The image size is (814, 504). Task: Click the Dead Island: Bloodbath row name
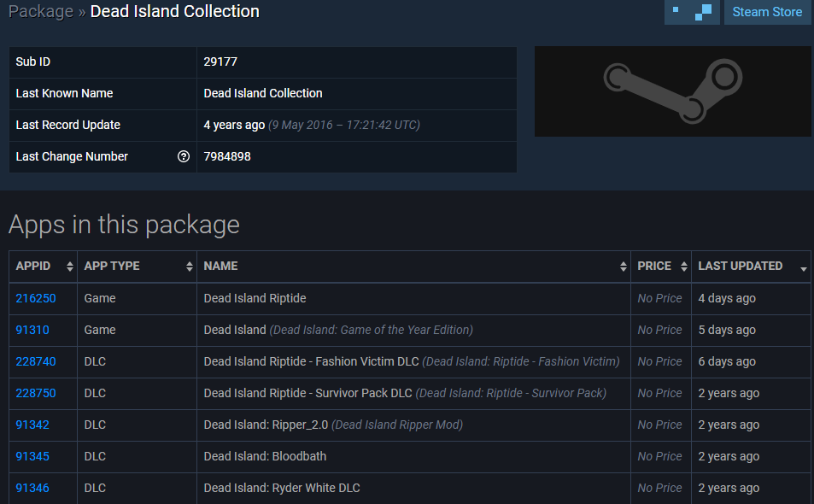tap(265, 456)
